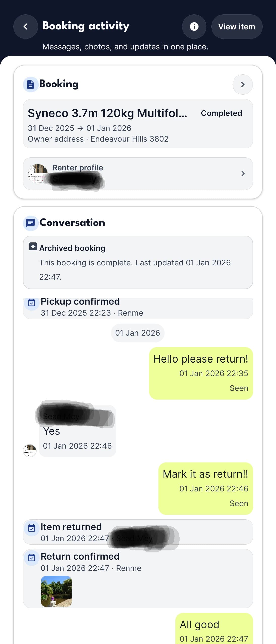Select the 01 Jan 2026 date divider
Image resolution: width=276 pixels, height=644 pixels.
pos(137,333)
